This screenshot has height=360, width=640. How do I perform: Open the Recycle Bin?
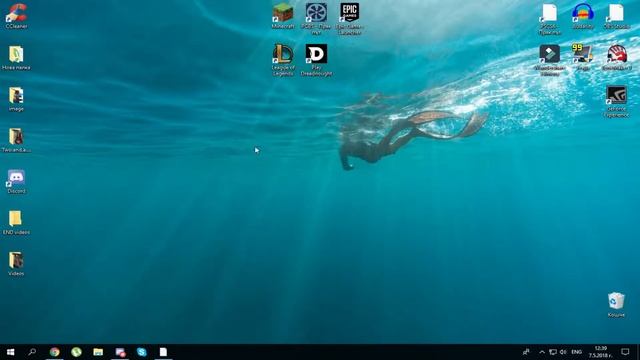click(x=616, y=304)
